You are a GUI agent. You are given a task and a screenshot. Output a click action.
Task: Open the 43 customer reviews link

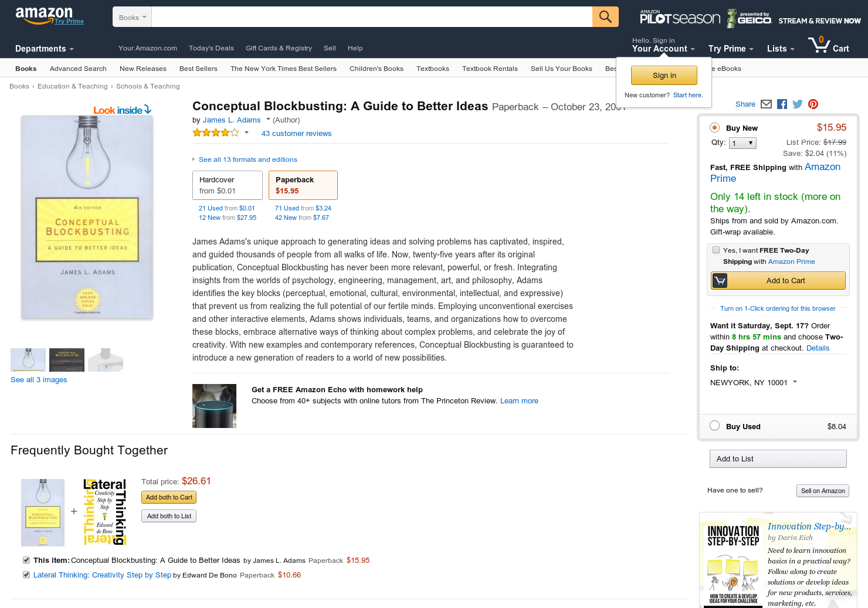[x=296, y=133]
